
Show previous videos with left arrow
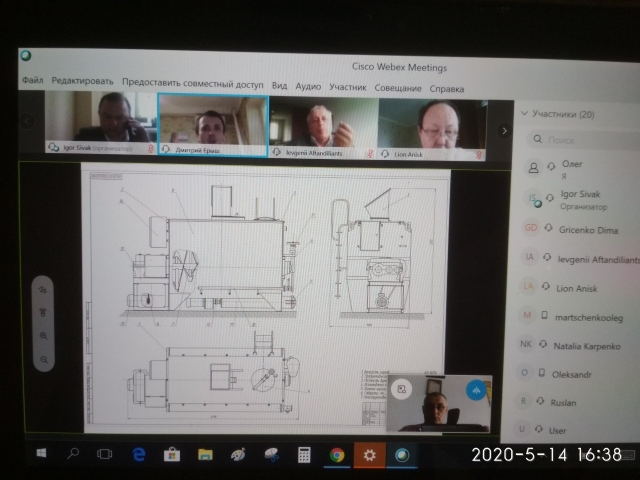point(27,121)
